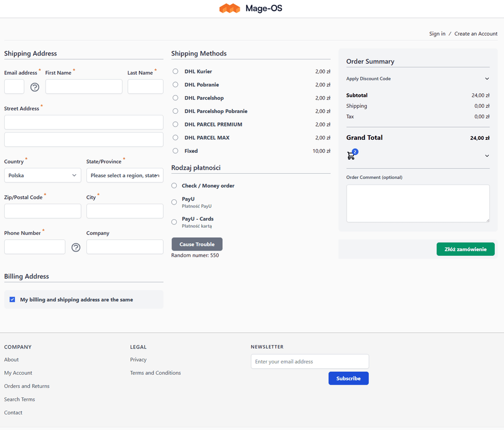Image resolution: width=504 pixels, height=430 pixels.
Task: Open email address help tooltip icon
Action: coord(35,87)
